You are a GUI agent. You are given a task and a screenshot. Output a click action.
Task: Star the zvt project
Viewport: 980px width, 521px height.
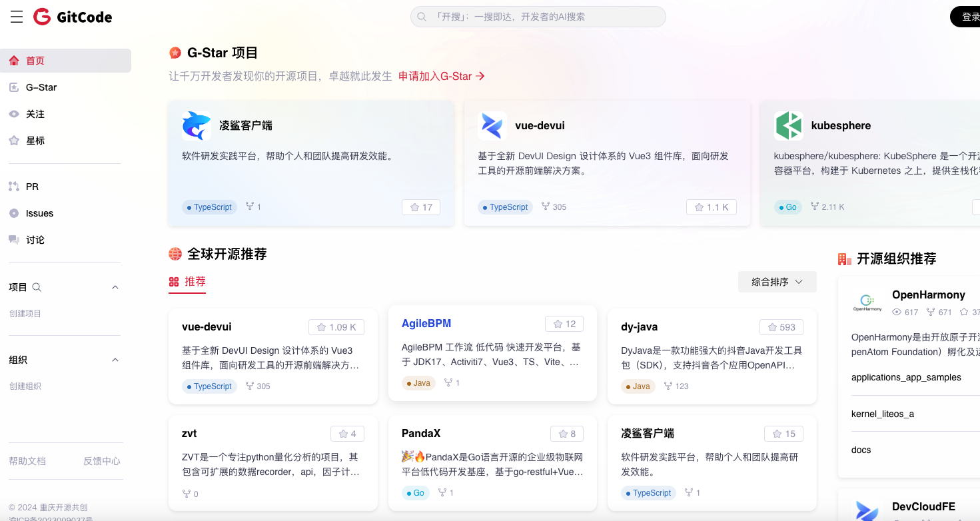[x=347, y=434]
